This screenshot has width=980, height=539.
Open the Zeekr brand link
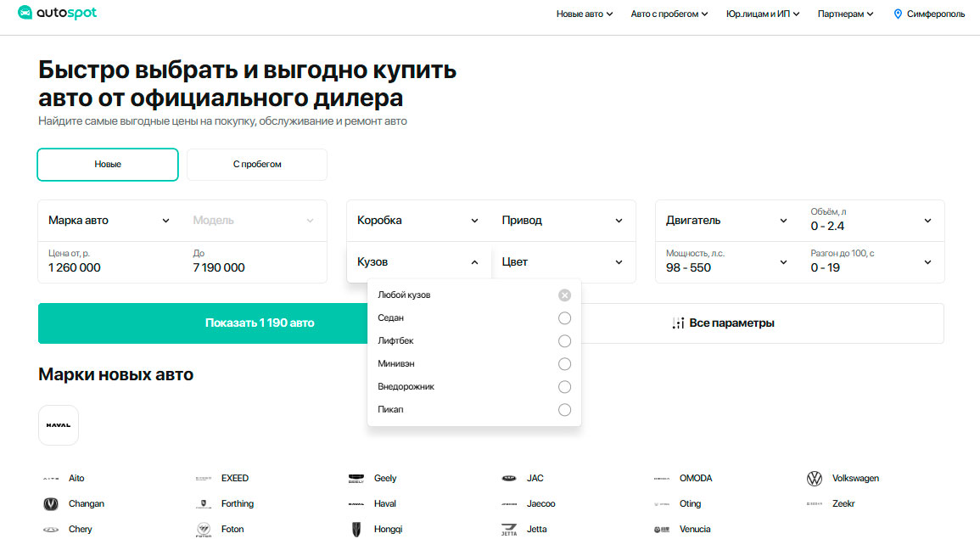[843, 504]
